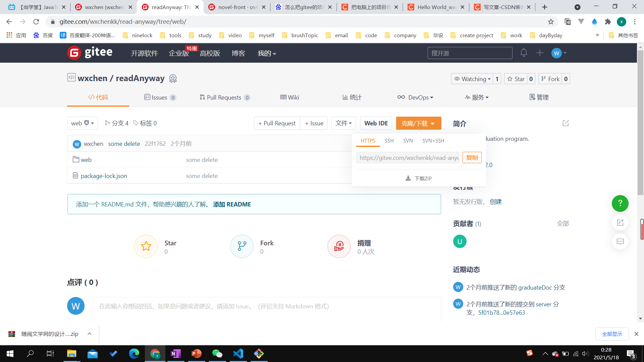644x362 pixels.
Task: Open the 我的 dropdown in header
Action: point(267,53)
